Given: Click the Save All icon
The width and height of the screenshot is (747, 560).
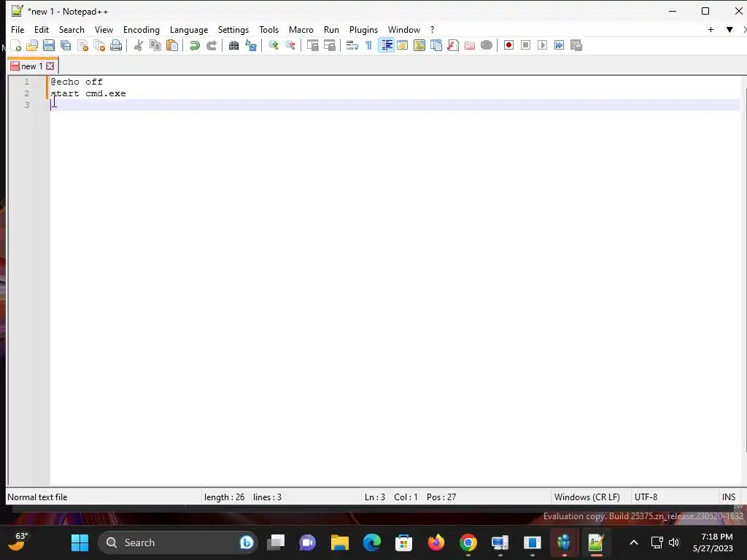Looking at the screenshot, I should pos(66,46).
